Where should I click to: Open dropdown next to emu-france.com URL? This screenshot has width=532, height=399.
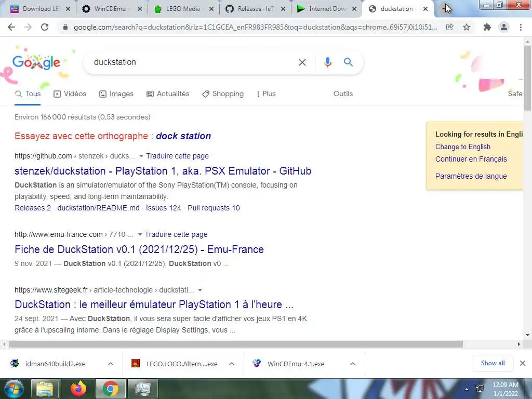pos(140,234)
